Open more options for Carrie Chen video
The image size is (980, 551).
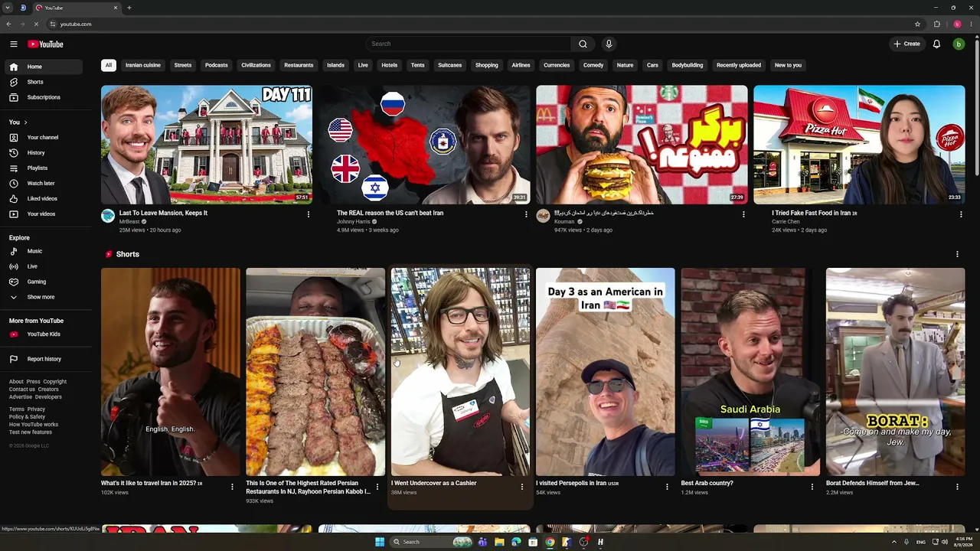coord(961,214)
